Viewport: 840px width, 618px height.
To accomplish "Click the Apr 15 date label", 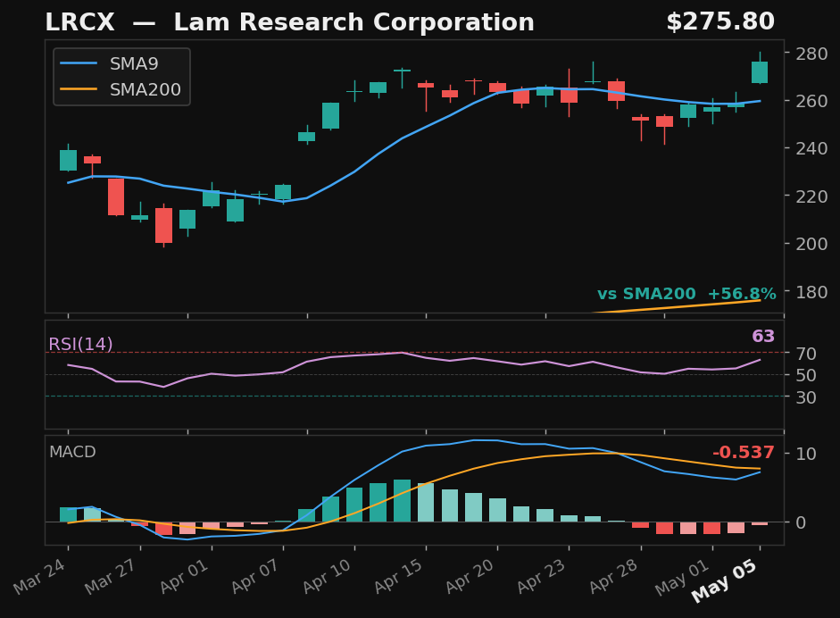I will 398,576.
